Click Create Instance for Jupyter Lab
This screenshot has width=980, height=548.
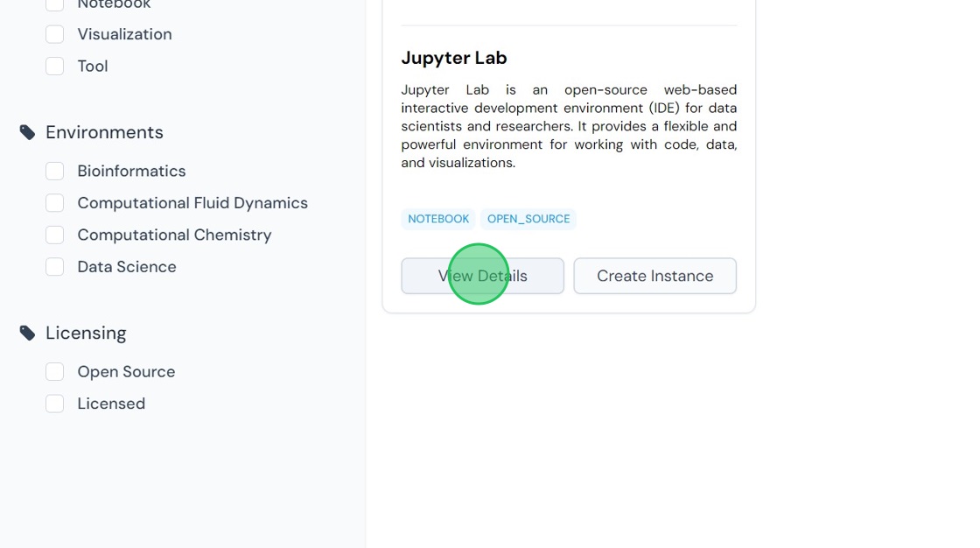coord(655,276)
